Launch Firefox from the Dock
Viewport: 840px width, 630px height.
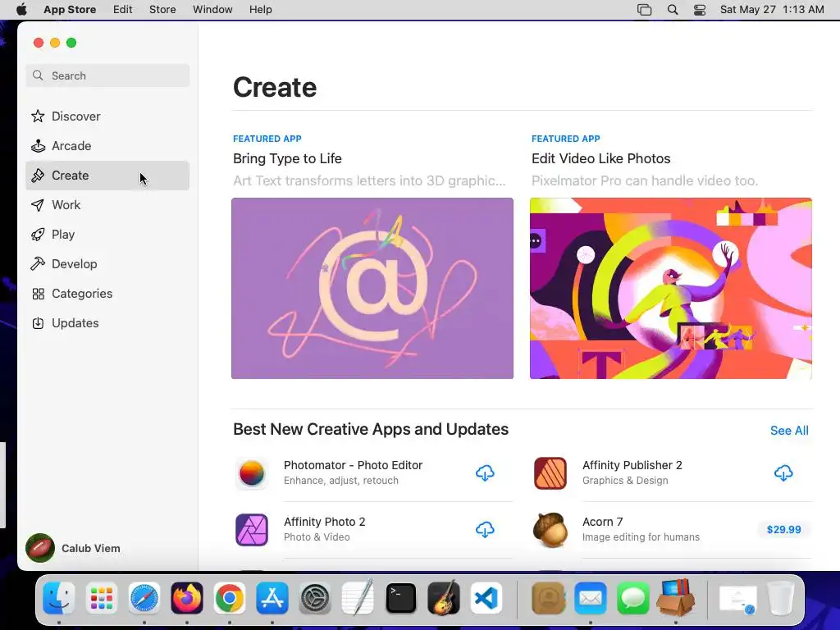pyautogui.click(x=187, y=598)
